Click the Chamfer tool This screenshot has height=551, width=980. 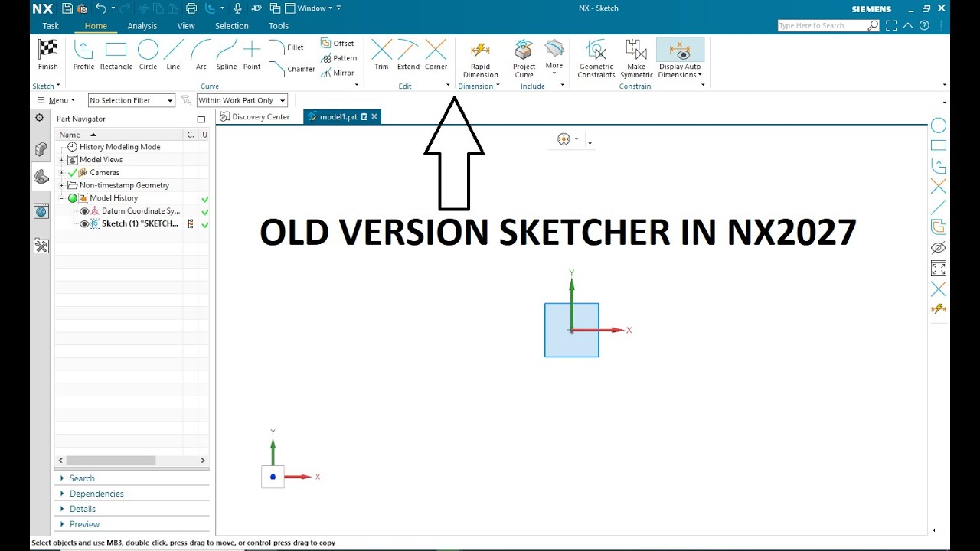[292, 69]
